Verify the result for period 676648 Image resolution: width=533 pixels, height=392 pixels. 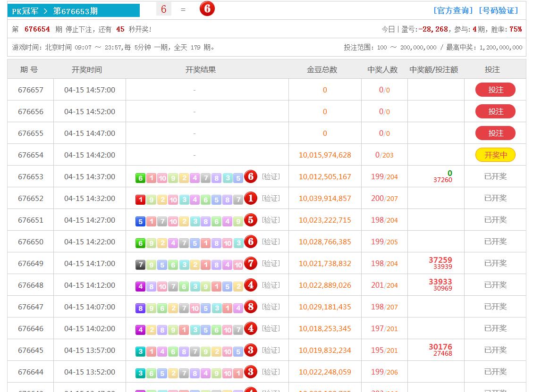[x=271, y=285]
